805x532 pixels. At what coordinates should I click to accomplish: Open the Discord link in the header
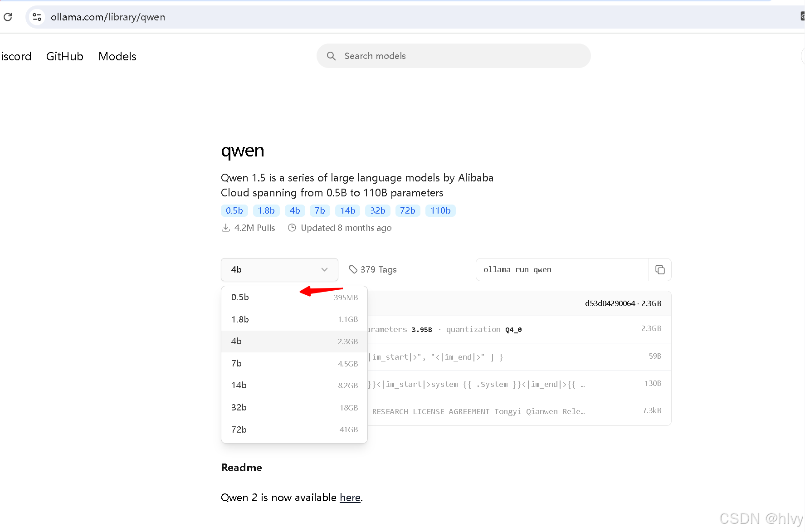tap(16, 56)
